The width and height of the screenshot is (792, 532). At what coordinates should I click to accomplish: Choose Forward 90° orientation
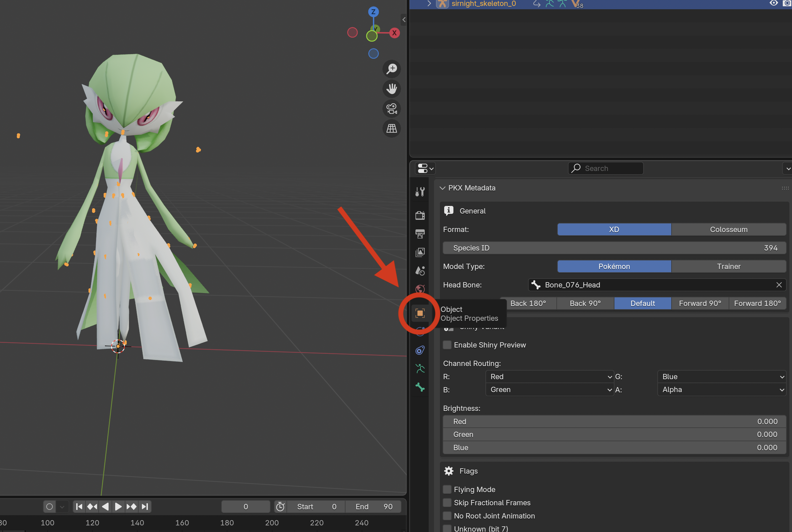(x=700, y=303)
